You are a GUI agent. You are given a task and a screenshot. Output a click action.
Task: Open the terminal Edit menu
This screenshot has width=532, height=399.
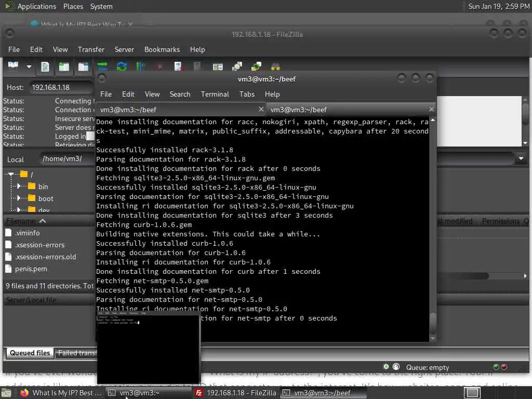[128, 95]
